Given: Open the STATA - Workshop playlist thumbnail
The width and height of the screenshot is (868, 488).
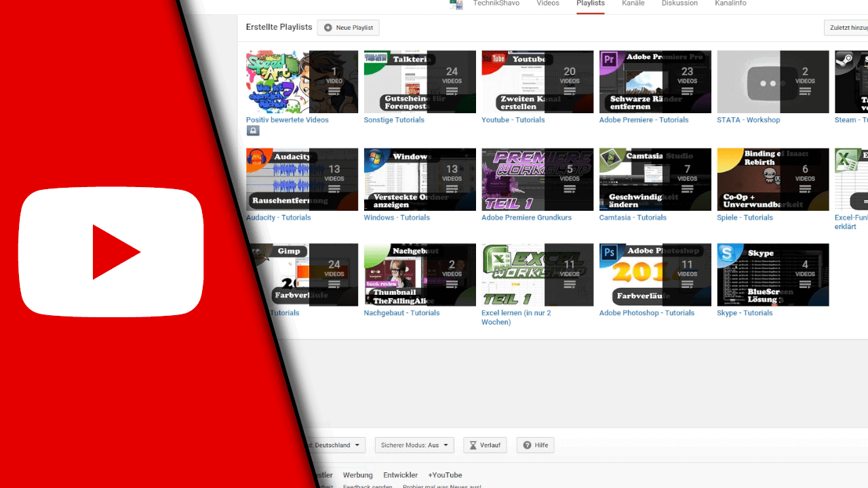Looking at the screenshot, I should pyautogui.click(x=773, y=81).
